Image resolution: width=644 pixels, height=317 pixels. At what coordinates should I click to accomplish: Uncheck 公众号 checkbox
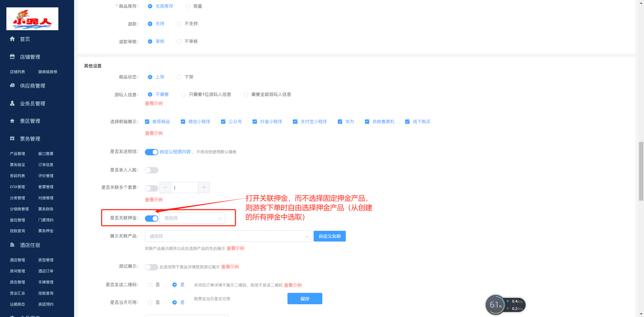223,121
